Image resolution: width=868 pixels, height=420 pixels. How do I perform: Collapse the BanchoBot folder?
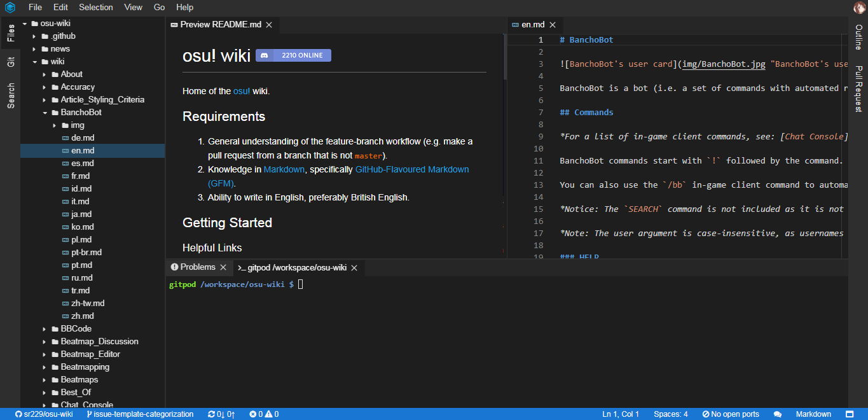(45, 113)
